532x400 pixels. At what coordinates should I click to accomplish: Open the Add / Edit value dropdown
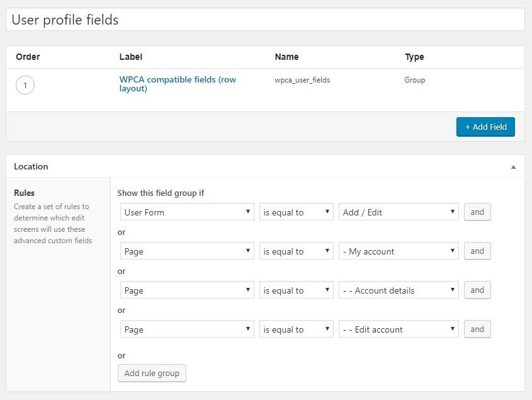(399, 212)
